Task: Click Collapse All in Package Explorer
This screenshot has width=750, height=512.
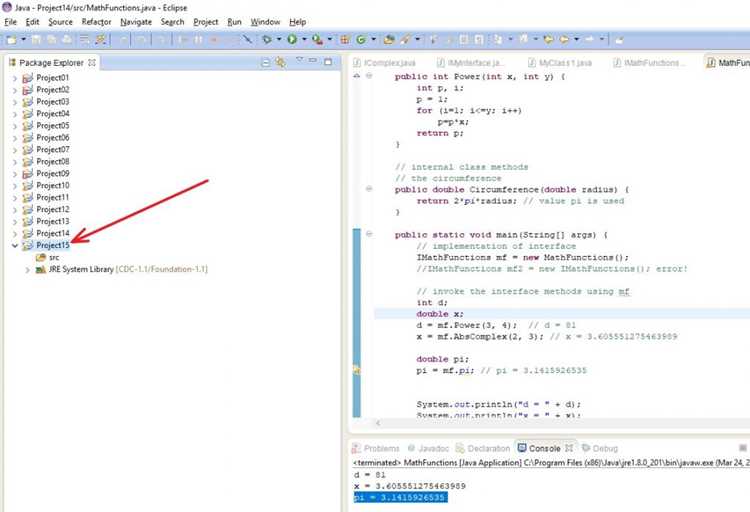Action: (x=265, y=62)
